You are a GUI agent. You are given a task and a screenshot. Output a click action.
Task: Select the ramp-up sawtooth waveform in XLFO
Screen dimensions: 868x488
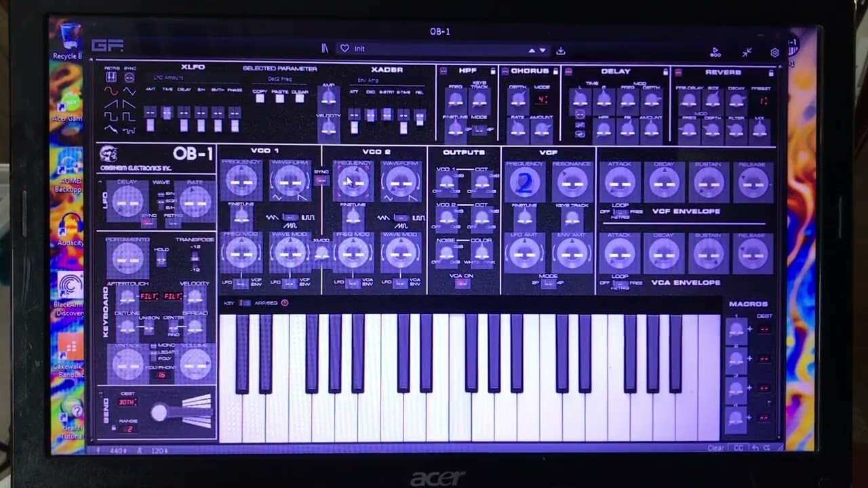(111, 104)
